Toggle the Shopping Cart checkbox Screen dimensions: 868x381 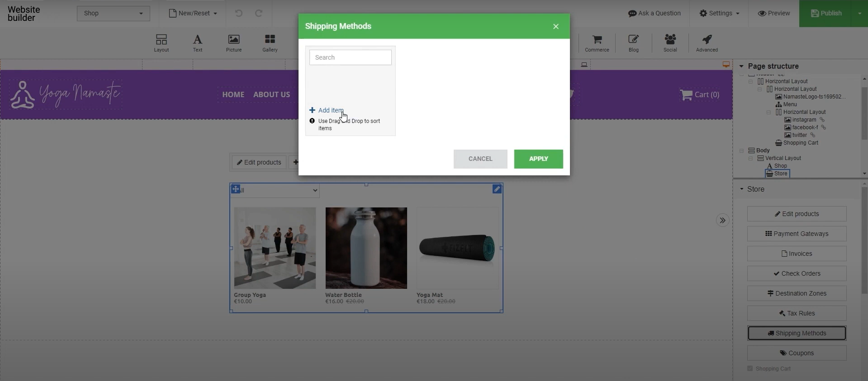click(x=750, y=368)
